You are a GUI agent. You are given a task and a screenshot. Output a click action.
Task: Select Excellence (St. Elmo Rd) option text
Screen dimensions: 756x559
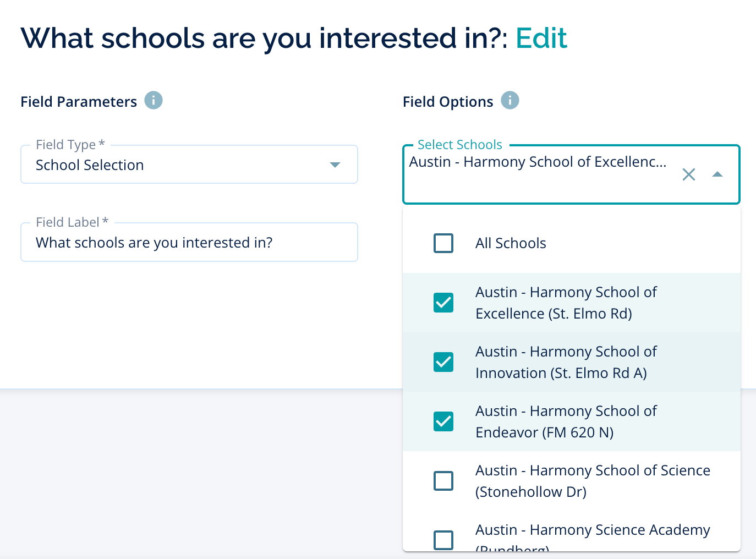(x=566, y=303)
